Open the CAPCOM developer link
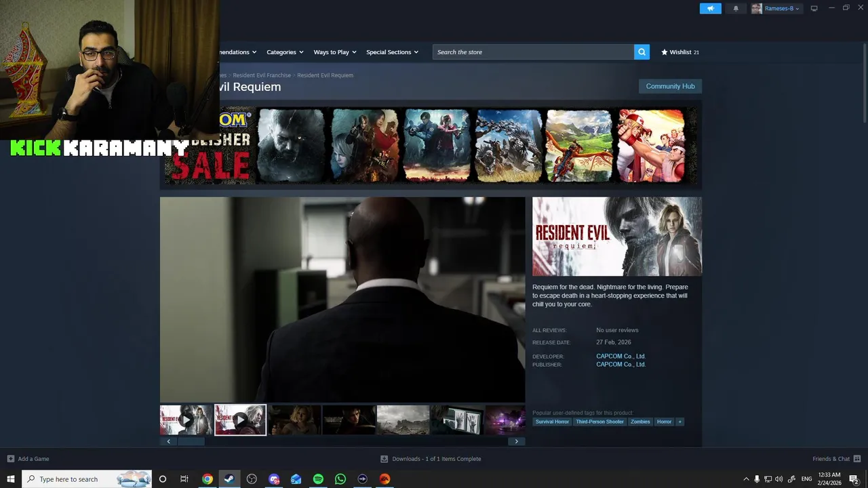 pos(620,357)
